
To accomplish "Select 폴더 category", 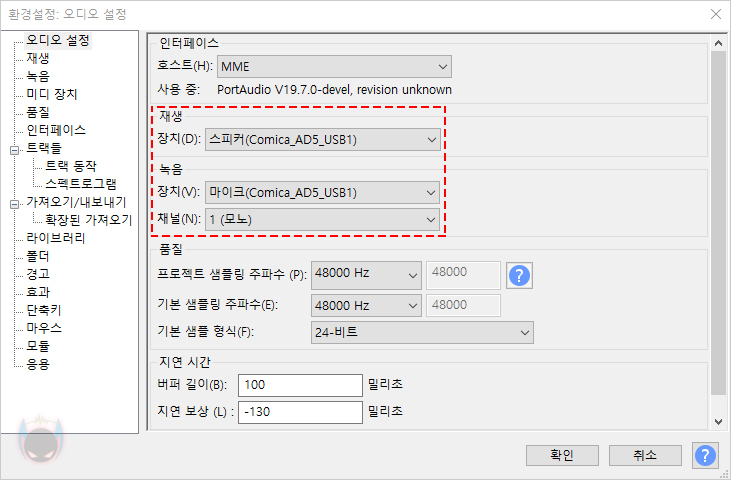I will tap(38, 256).
